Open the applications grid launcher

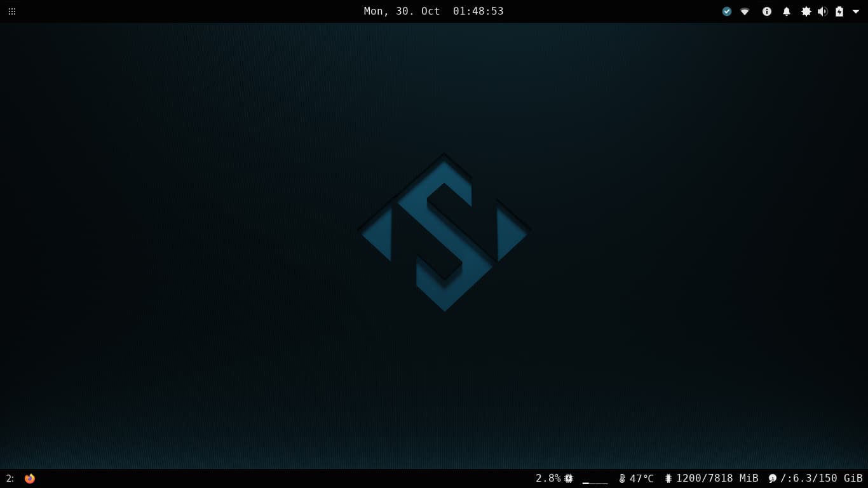pos(12,11)
